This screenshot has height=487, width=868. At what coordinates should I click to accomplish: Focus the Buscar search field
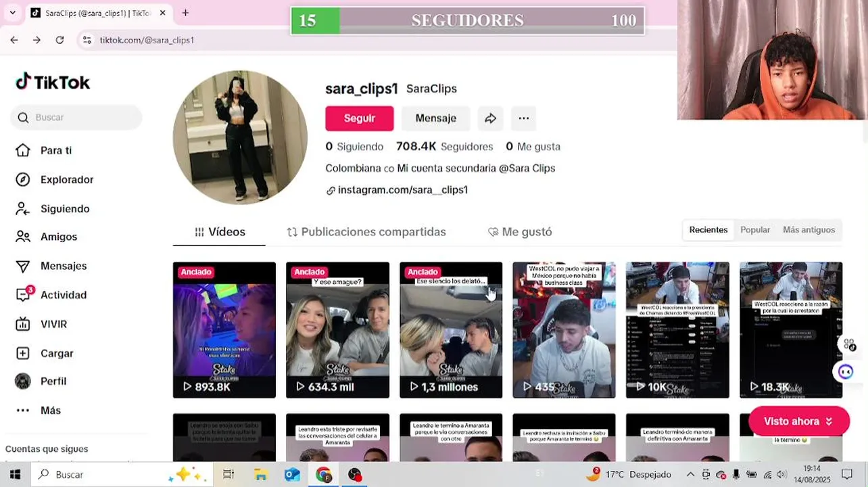76,117
